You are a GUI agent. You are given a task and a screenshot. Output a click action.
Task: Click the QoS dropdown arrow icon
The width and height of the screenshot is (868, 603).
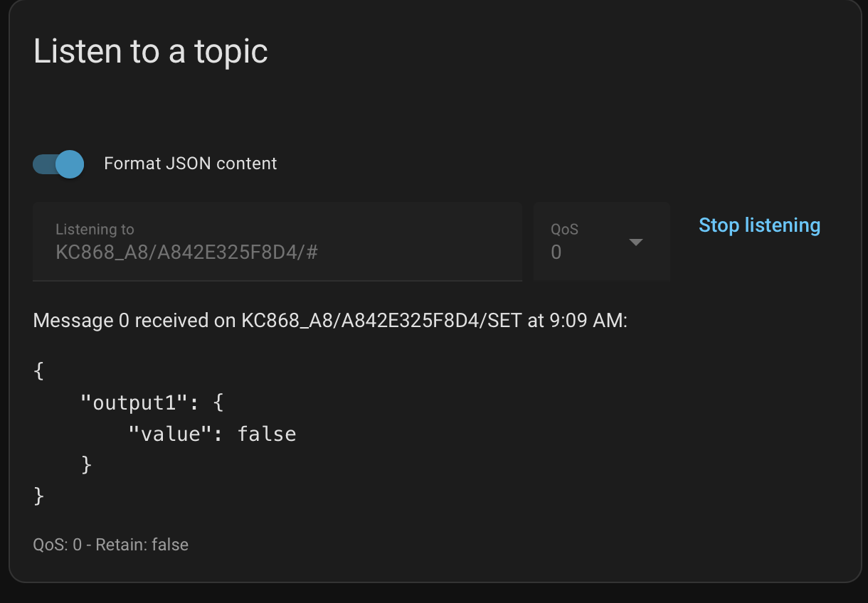pos(636,242)
